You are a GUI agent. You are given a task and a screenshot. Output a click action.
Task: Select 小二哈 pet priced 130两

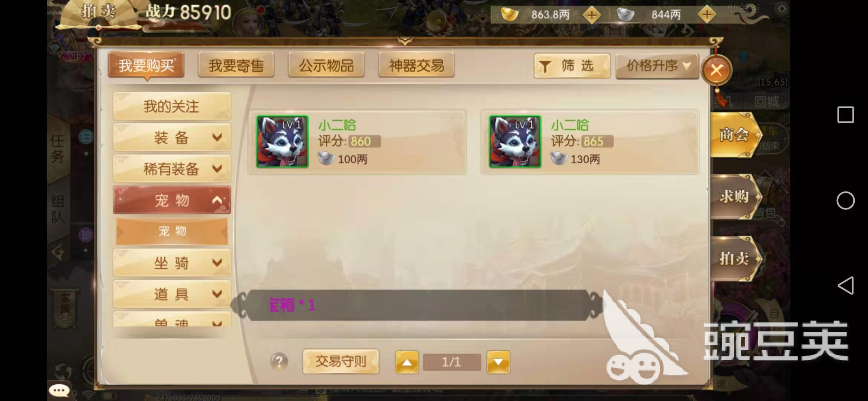(x=590, y=142)
